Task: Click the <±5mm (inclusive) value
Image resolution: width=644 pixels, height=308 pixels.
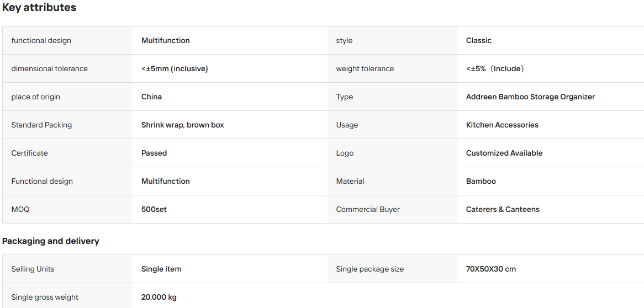Action: [175, 68]
